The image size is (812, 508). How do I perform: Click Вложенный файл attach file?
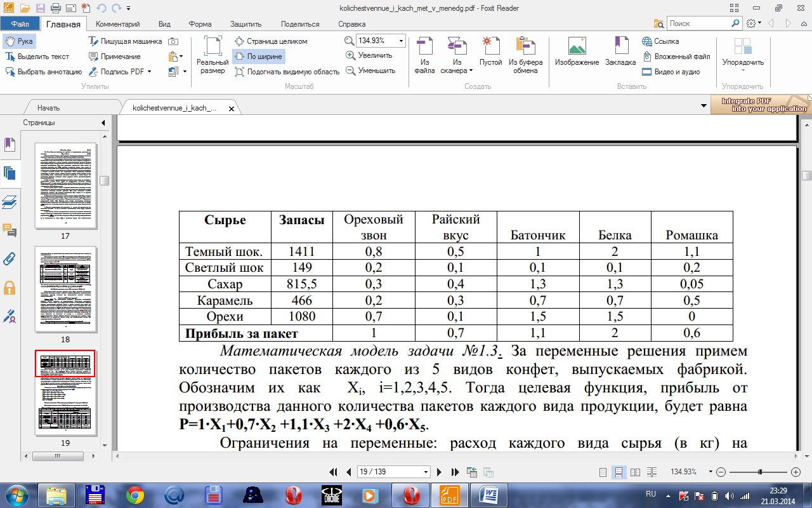[x=676, y=57]
